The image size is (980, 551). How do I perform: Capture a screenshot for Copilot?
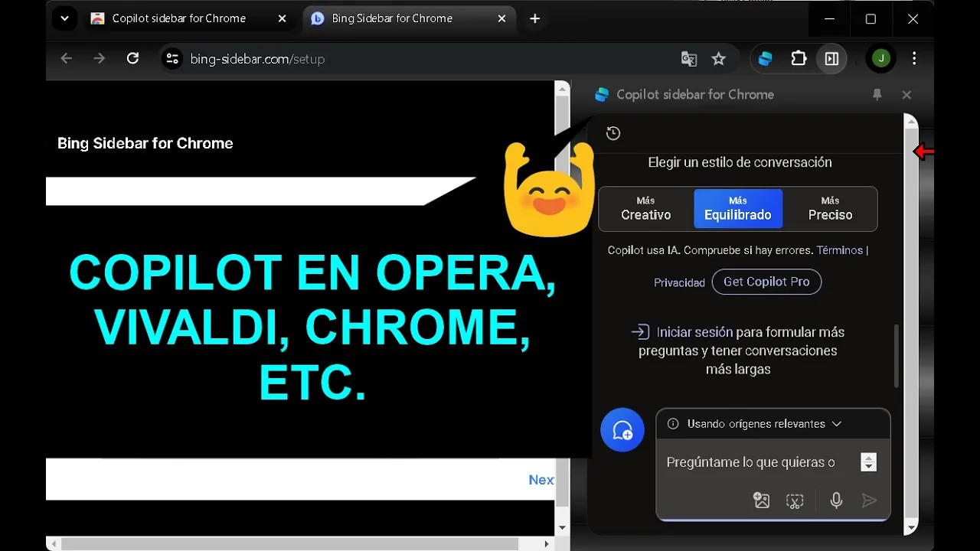[x=795, y=500]
